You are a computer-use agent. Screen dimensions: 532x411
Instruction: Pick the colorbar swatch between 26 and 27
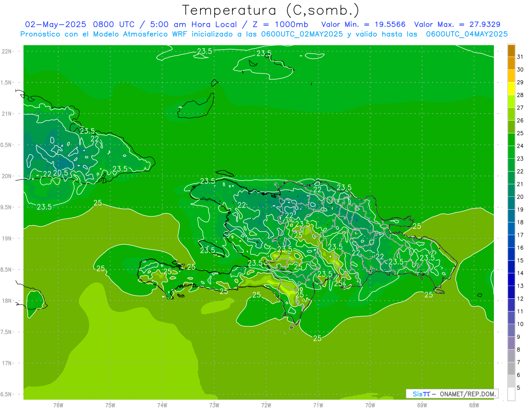tap(511, 114)
